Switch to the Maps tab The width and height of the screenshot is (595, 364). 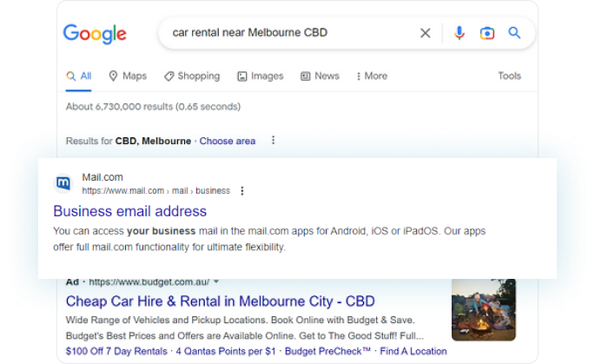tap(128, 76)
